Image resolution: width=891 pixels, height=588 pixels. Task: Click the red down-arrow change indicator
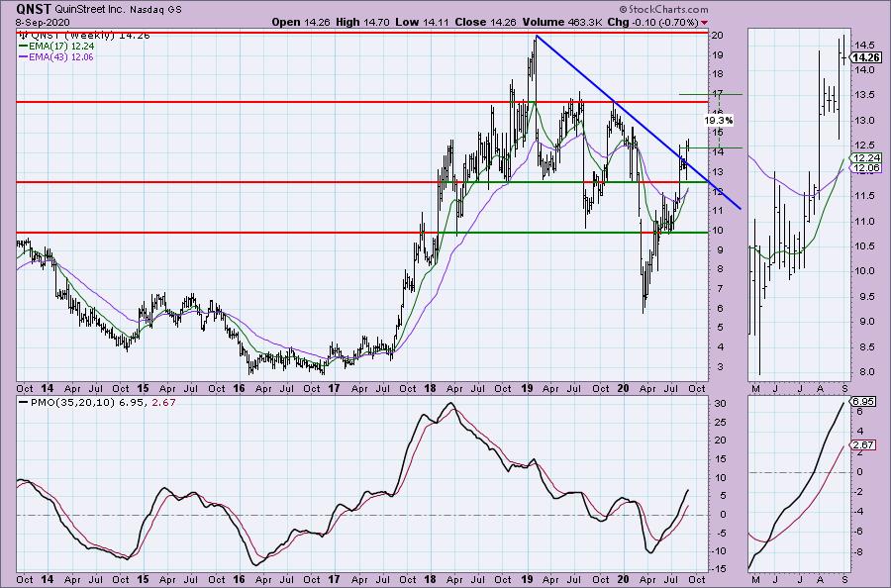705,23
